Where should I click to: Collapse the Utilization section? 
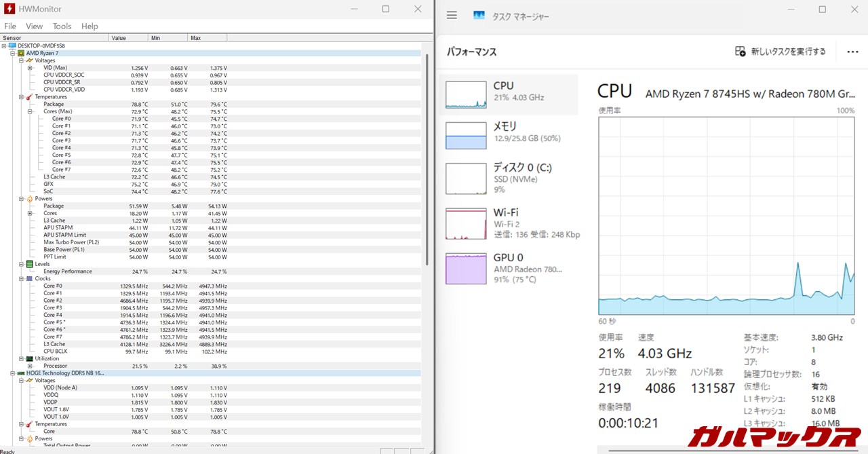[21, 359]
